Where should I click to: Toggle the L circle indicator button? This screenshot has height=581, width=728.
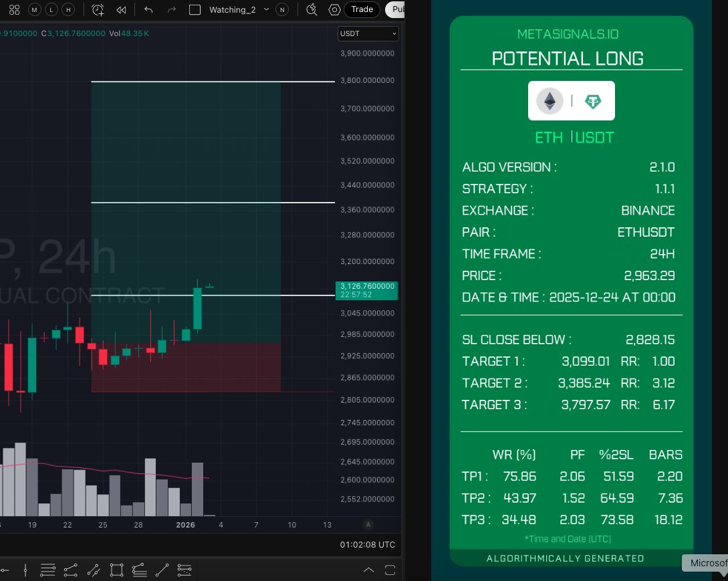pyautogui.click(x=51, y=10)
